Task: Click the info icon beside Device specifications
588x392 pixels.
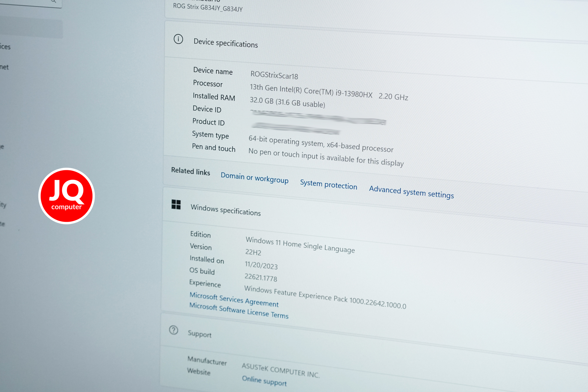Action: click(178, 39)
